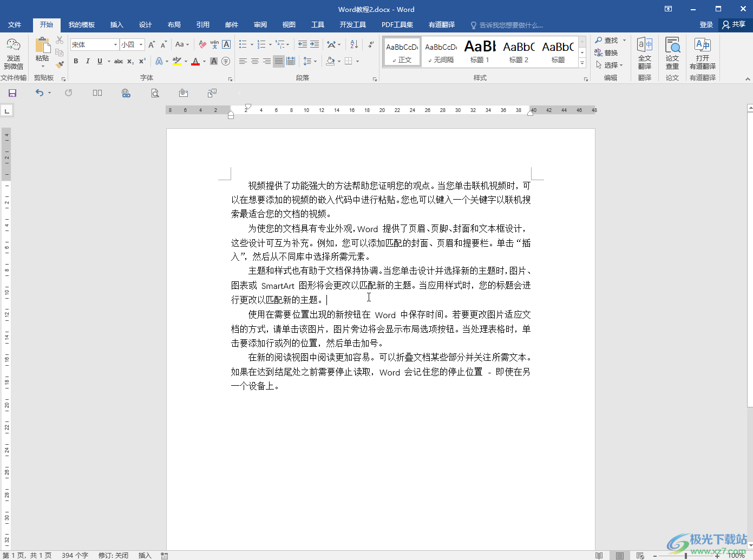Viewport: 753px width, 560px height.
Task: Open Full Text Translation tool
Action: coord(644,53)
